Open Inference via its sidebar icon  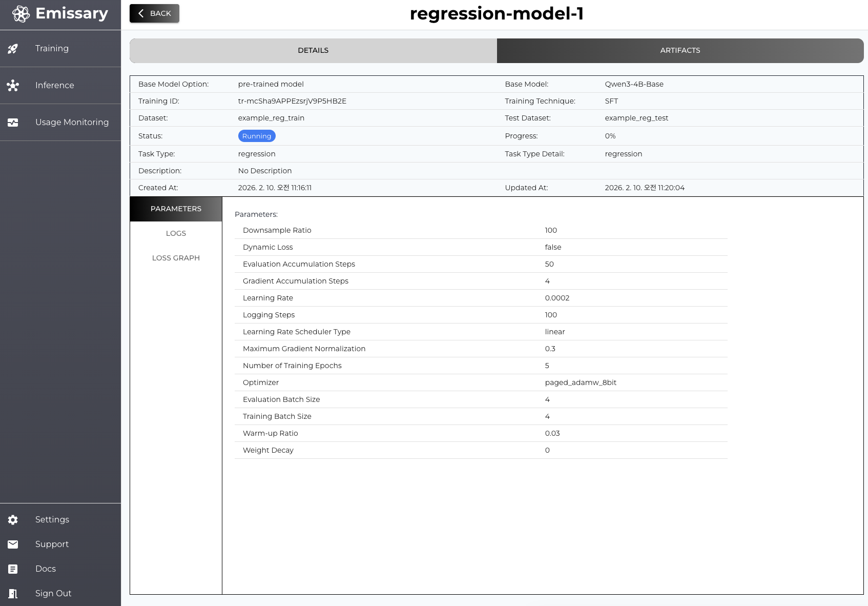(x=12, y=86)
